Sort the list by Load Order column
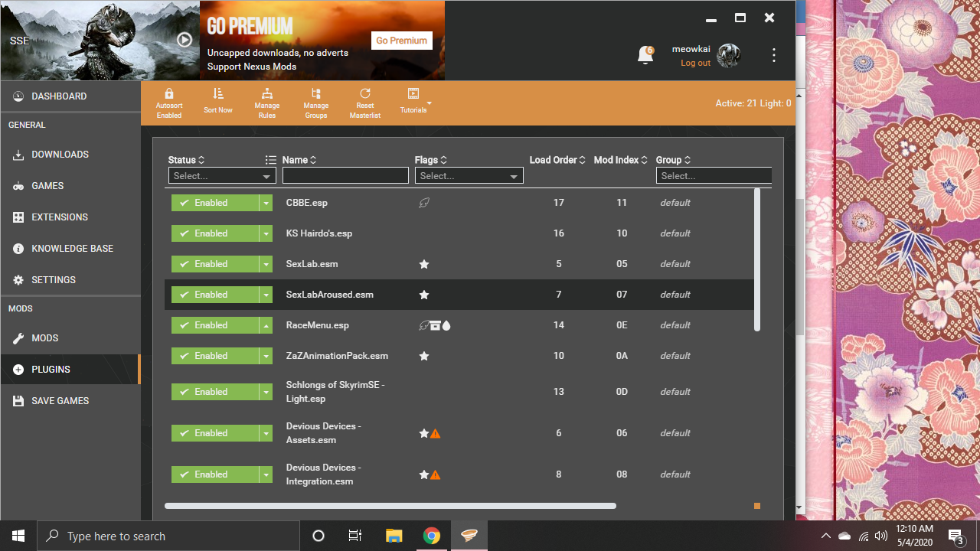This screenshot has width=980, height=551. pos(557,160)
